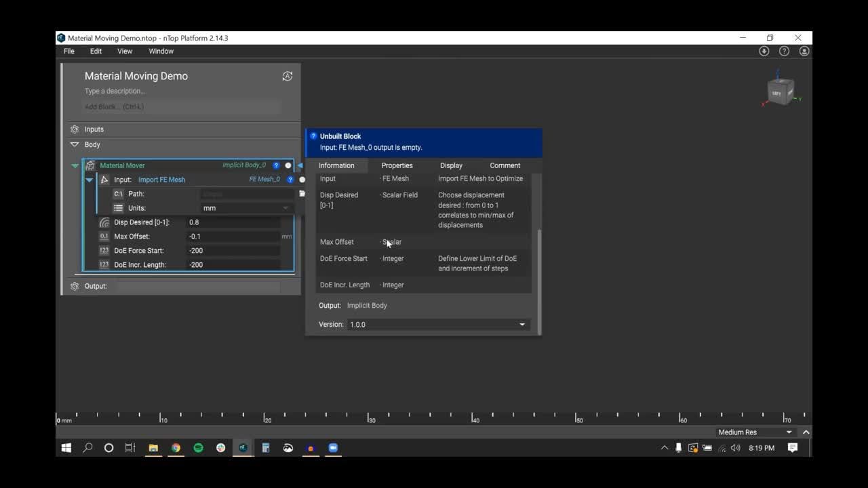Edit DoE Force Start value

coord(233,251)
